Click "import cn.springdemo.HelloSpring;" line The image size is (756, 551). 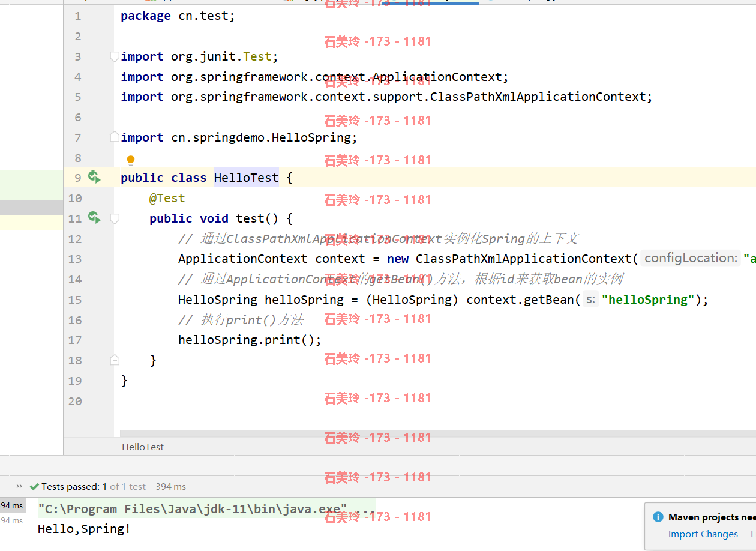tap(239, 137)
